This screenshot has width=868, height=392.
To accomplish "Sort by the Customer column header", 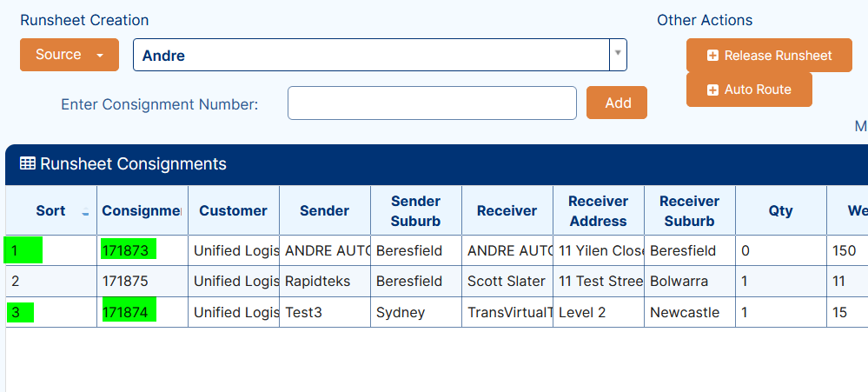I will 233,210.
